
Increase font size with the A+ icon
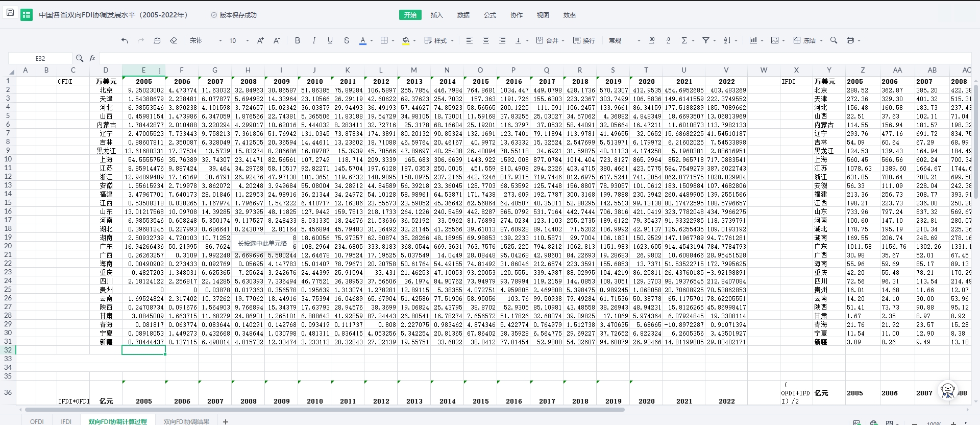coord(260,40)
